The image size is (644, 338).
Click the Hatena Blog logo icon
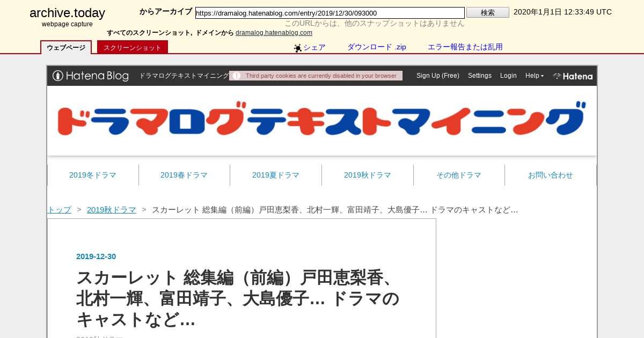(91, 76)
